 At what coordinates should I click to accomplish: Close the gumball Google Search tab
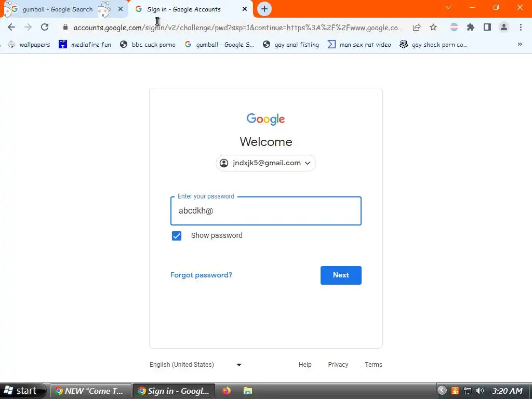tap(121, 9)
